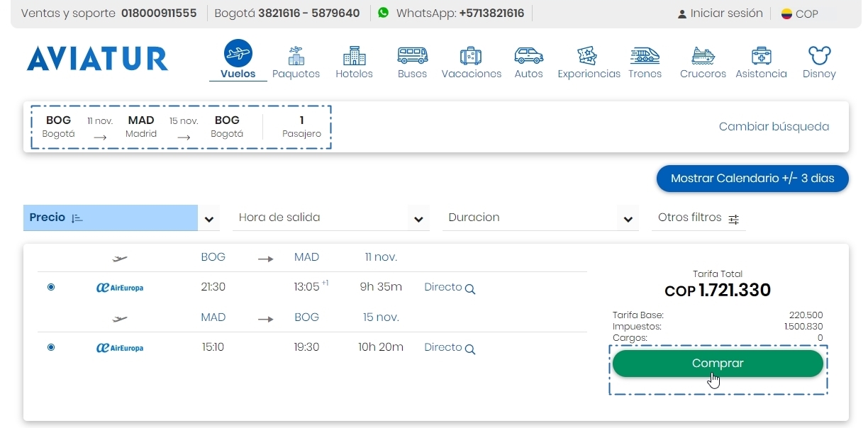Open the Disney section
The image size is (868, 428).
819,62
